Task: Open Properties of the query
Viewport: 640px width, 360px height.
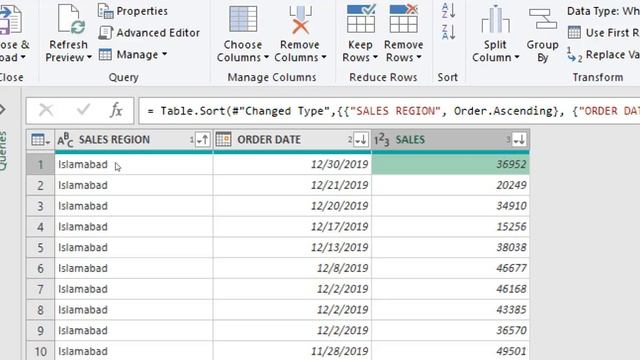Action: 133,11
